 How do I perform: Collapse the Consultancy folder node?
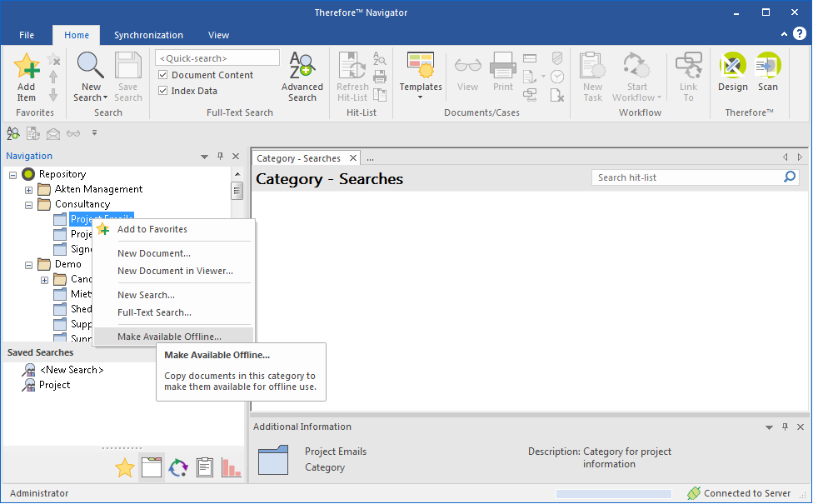(28, 204)
